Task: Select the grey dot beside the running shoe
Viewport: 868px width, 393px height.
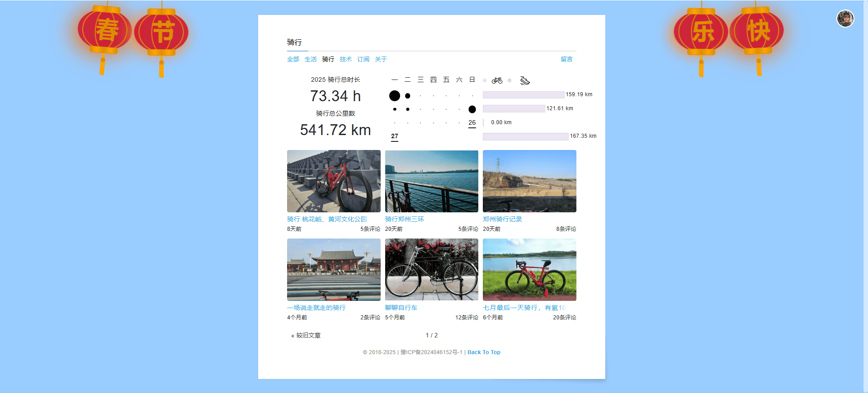Action: click(509, 80)
